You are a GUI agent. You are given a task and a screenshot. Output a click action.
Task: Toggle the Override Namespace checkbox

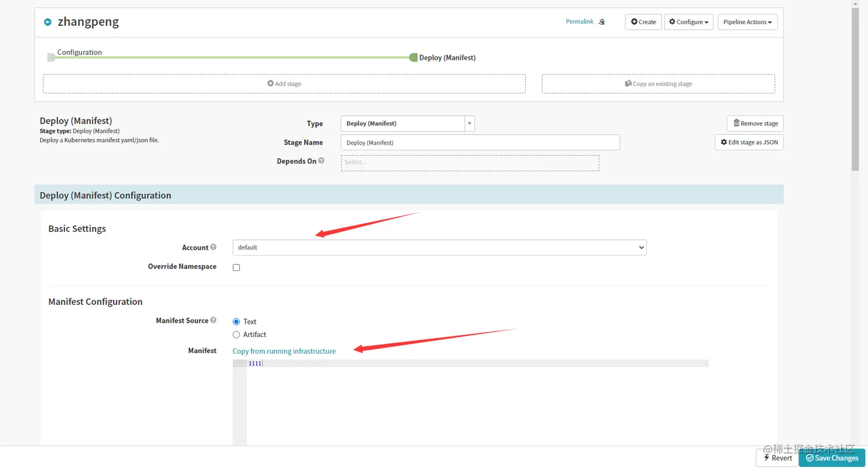(236, 267)
